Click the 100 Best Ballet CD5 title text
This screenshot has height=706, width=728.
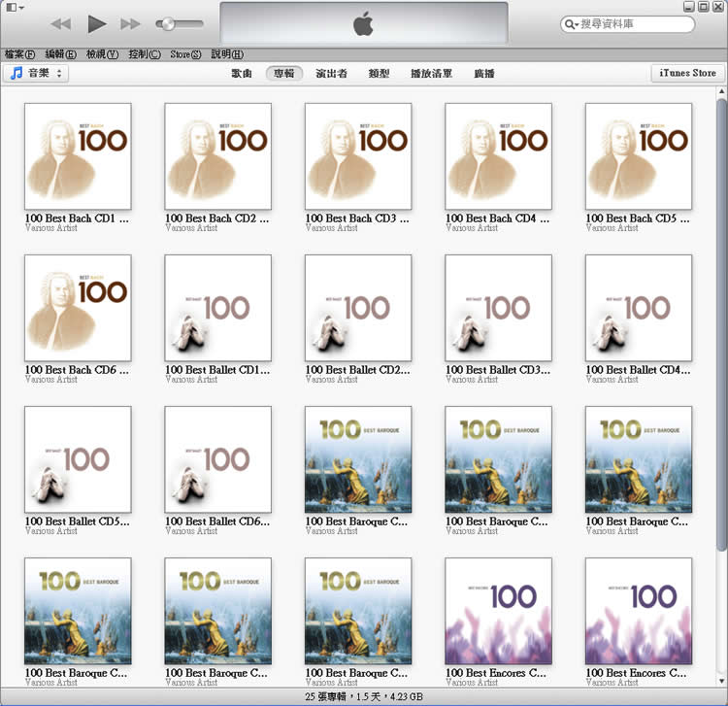[78, 521]
